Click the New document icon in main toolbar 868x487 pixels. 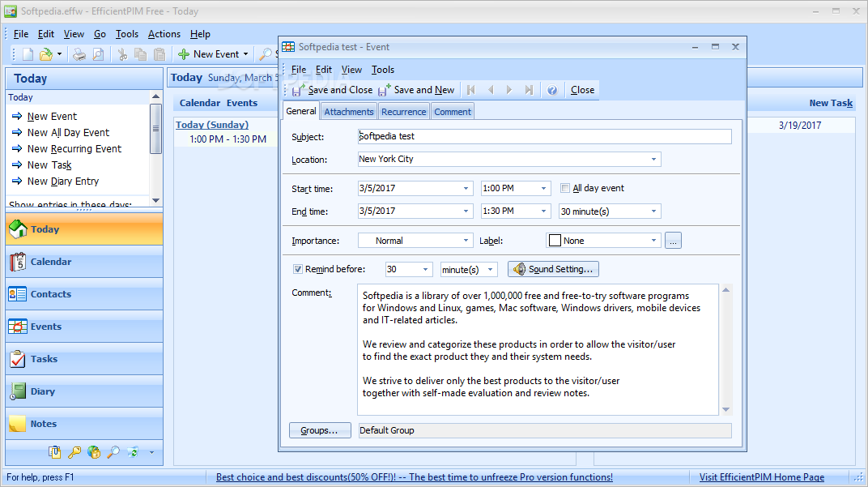tap(28, 53)
